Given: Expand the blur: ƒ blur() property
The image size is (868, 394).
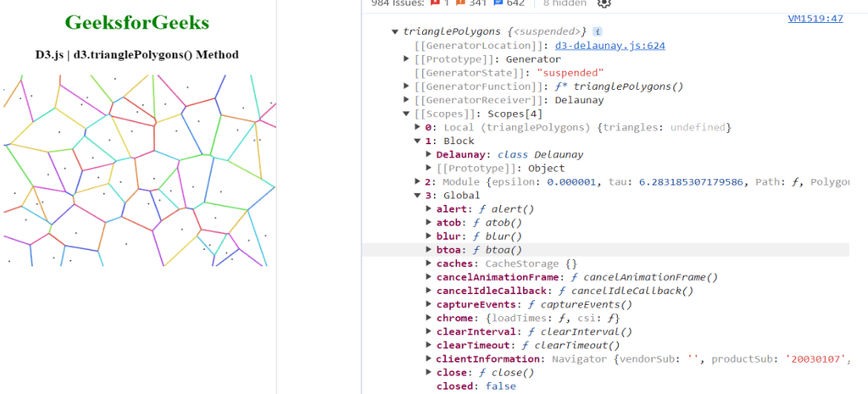Looking at the screenshot, I should click(429, 236).
